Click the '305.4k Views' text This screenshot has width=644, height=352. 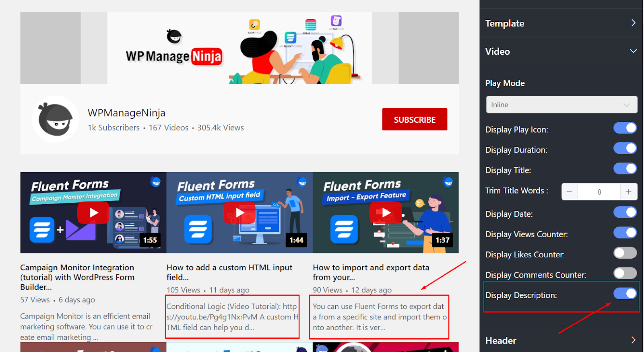pos(221,128)
